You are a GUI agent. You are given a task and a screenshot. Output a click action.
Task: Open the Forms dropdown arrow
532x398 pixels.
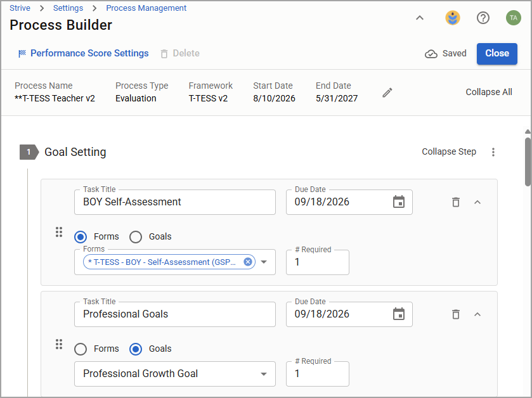click(x=264, y=262)
